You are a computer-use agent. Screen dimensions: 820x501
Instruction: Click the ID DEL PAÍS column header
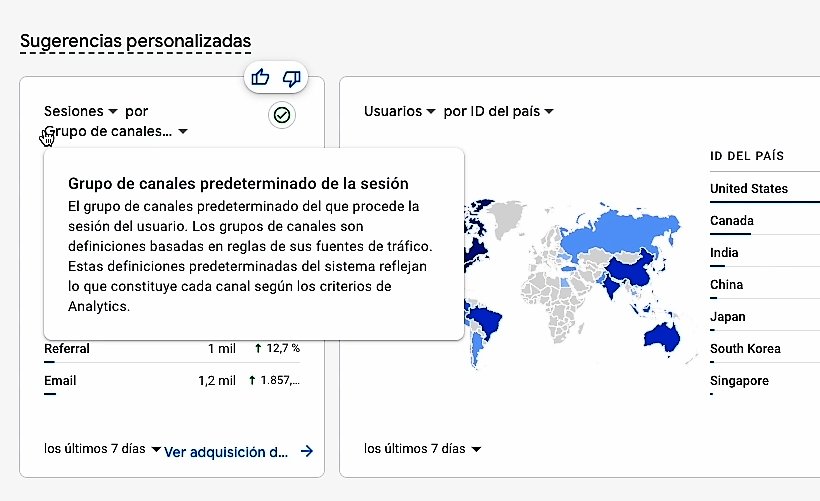point(747,156)
